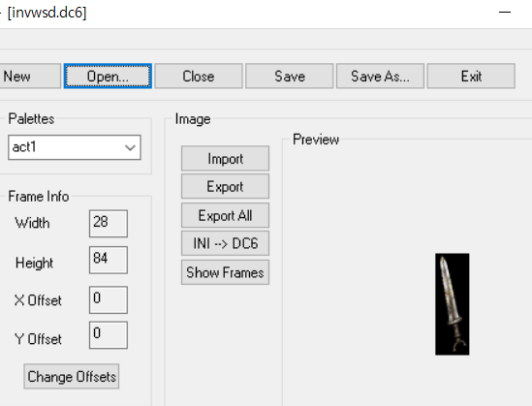Screen dimensions: 532x406
Task: Focus the X Offset input field
Action: pos(109,299)
